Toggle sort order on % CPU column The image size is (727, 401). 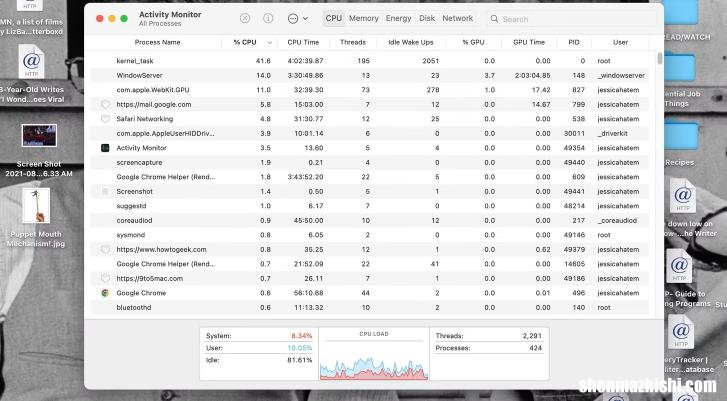(x=249, y=42)
